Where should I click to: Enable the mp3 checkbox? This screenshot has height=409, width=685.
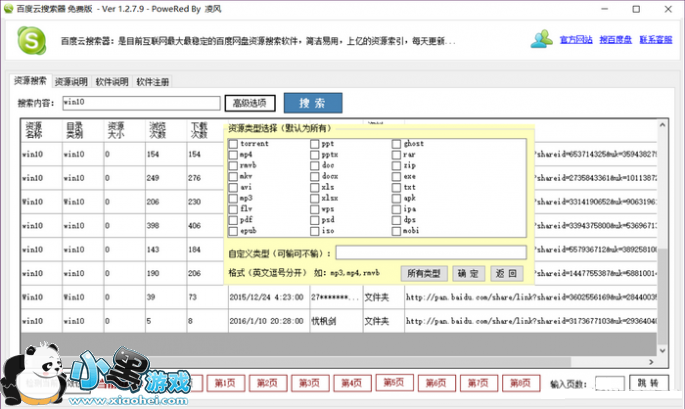[x=233, y=198]
